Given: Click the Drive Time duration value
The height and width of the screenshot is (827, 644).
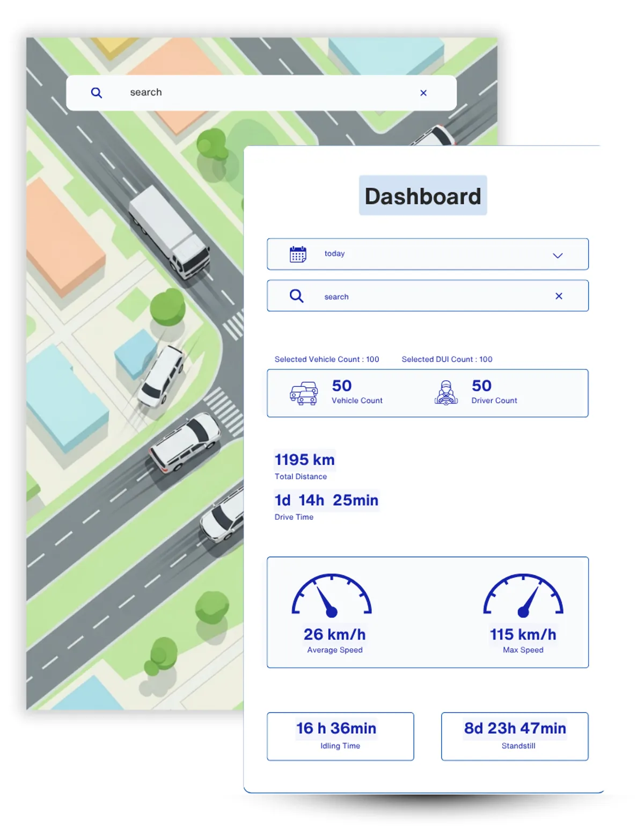Looking at the screenshot, I should pyautogui.click(x=326, y=500).
